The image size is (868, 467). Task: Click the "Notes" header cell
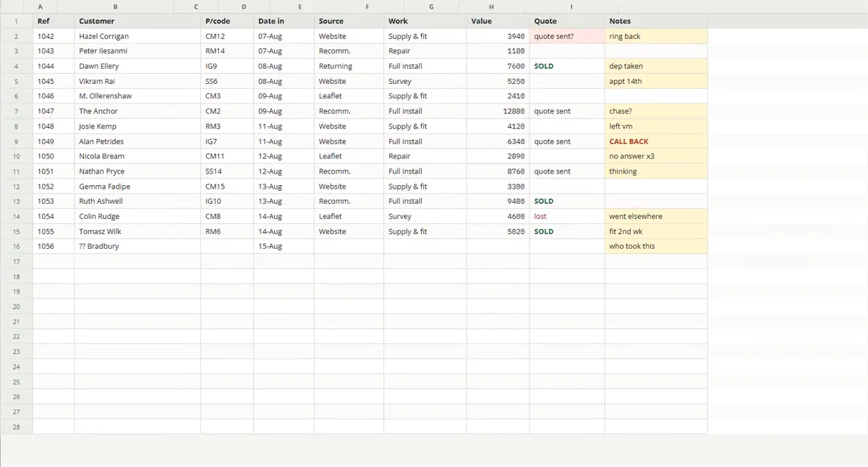click(656, 21)
